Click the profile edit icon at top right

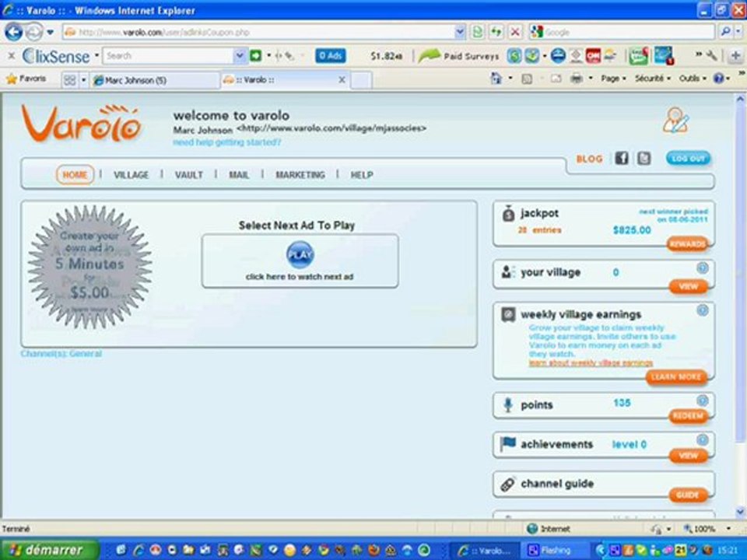click(676, 121)
